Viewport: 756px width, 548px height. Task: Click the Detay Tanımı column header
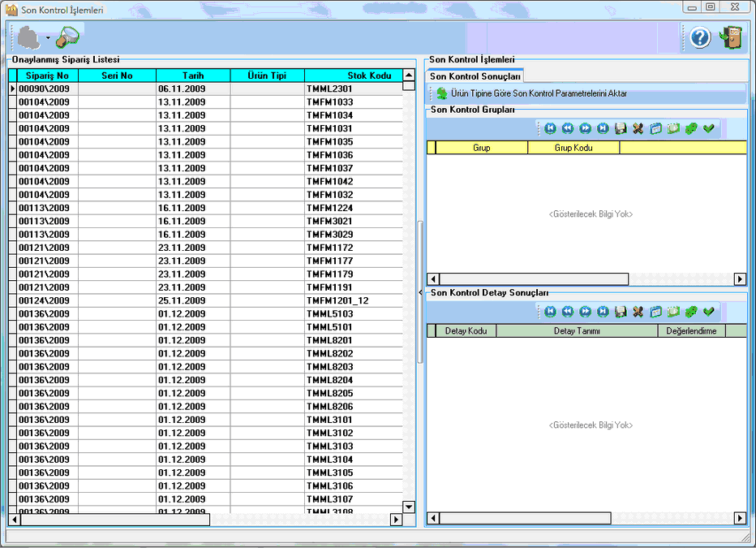pyautogui.click(x=577, y=331)
